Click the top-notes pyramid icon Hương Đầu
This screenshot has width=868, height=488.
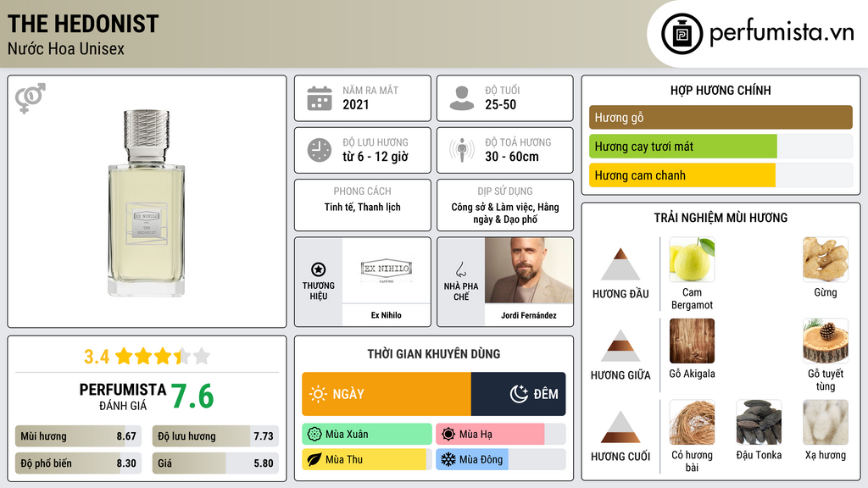[x=620, y=264]
